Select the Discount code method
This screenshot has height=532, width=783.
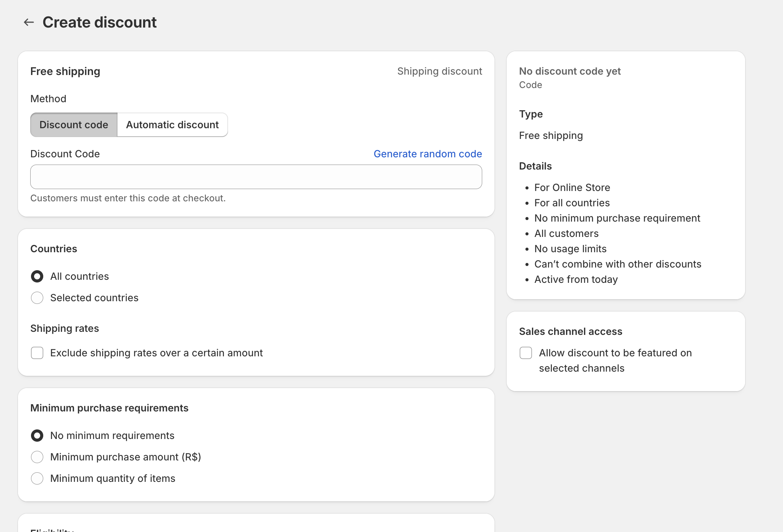[x=74, y=125]
